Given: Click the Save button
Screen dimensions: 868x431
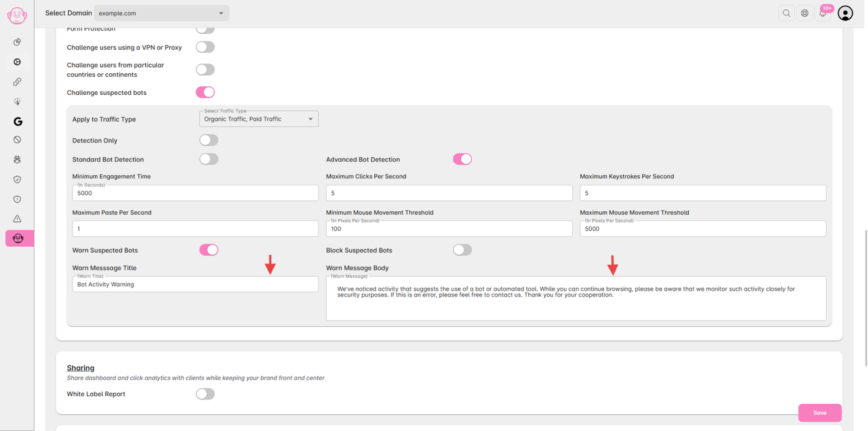Looking at the screenshot, I should [820, 412].
